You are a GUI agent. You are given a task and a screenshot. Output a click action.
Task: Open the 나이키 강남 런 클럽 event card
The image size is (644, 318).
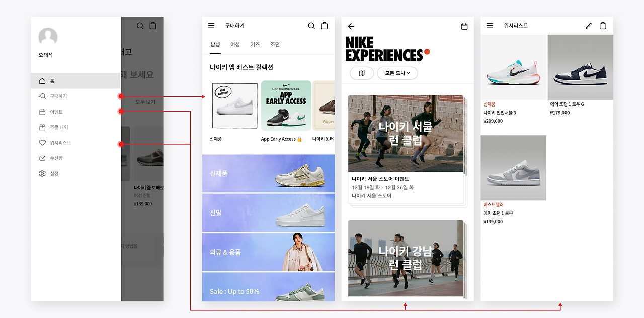(406, 258)
